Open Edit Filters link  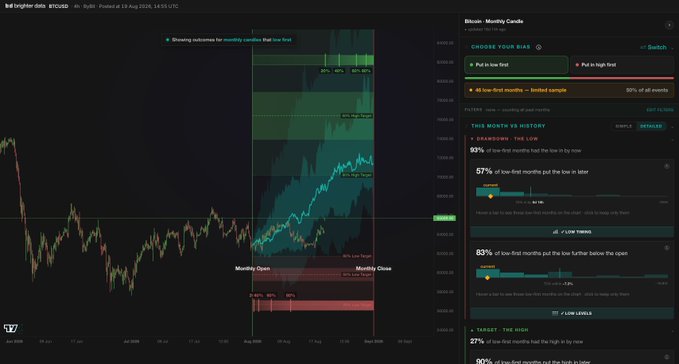tap(660, 110)
